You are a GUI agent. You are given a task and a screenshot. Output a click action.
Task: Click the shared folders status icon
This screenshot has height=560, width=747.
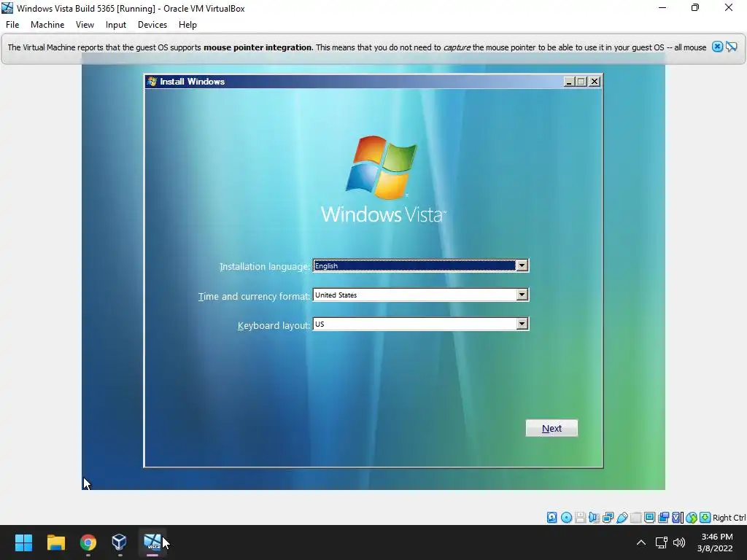[635, 517]
